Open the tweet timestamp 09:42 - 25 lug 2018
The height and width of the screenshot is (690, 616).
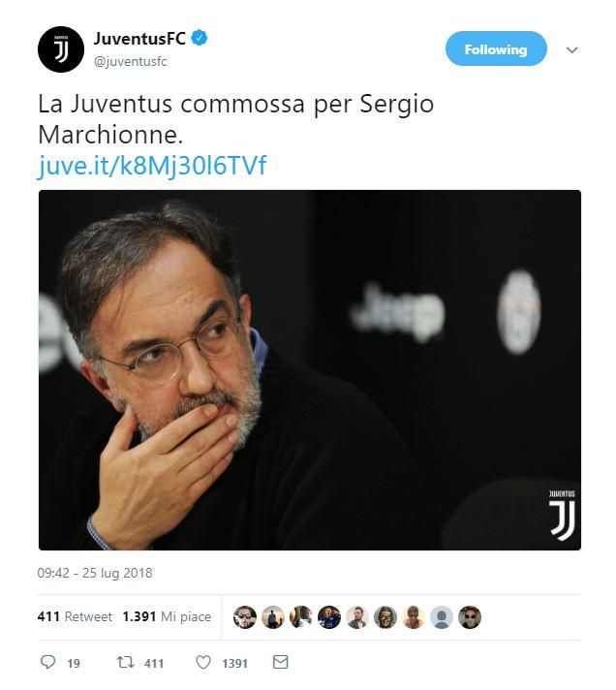tap(95, 573)
